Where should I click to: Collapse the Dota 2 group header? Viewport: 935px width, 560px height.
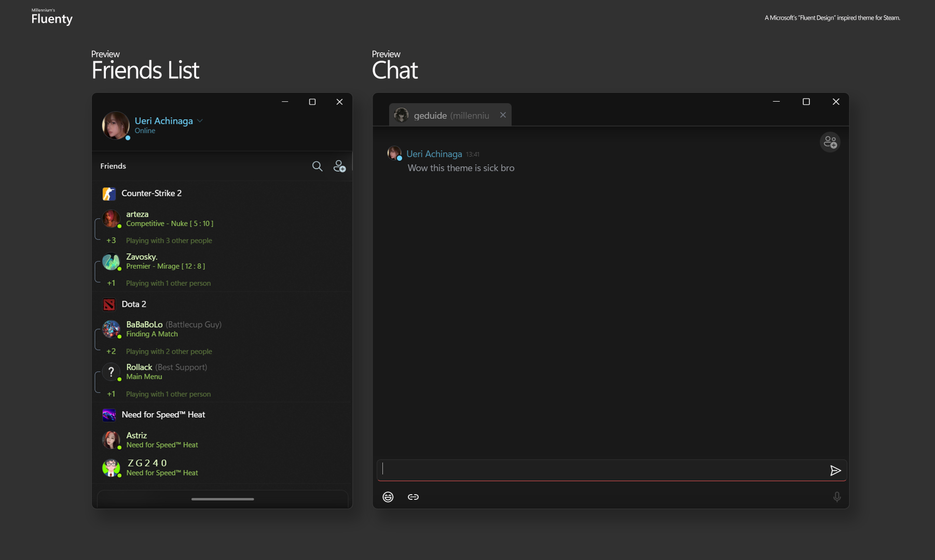[222, 304]
